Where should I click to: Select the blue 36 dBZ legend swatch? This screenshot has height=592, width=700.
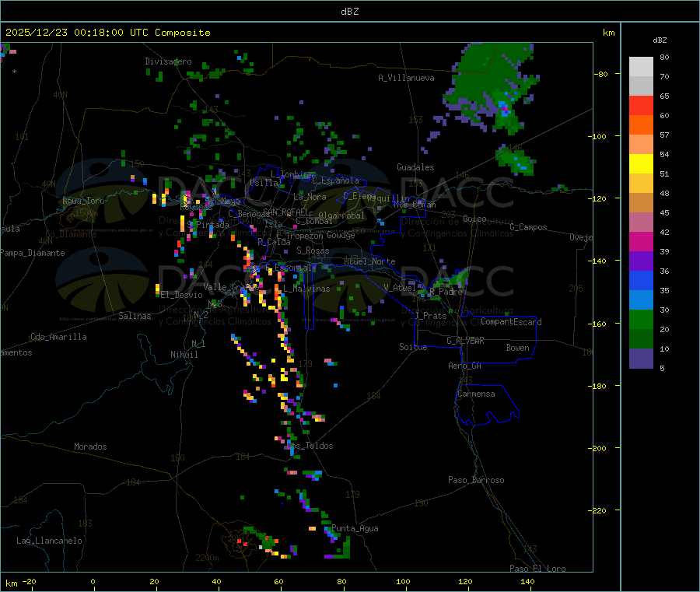point(641,280)
